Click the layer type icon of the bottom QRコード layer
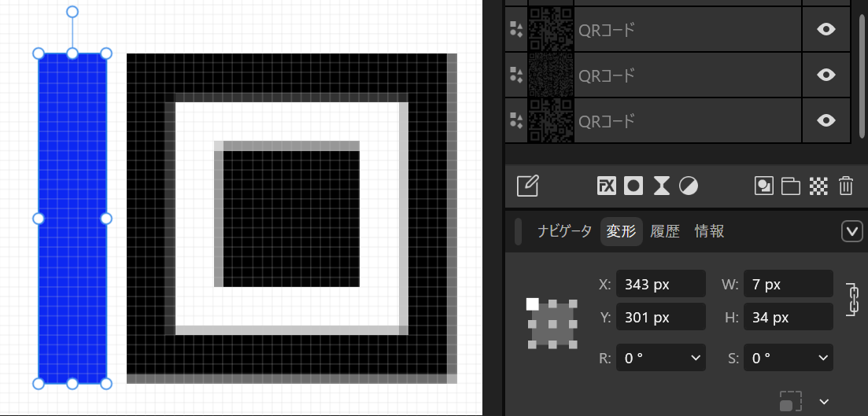Screen dimensions: 868x416 (x=516, y=120)
